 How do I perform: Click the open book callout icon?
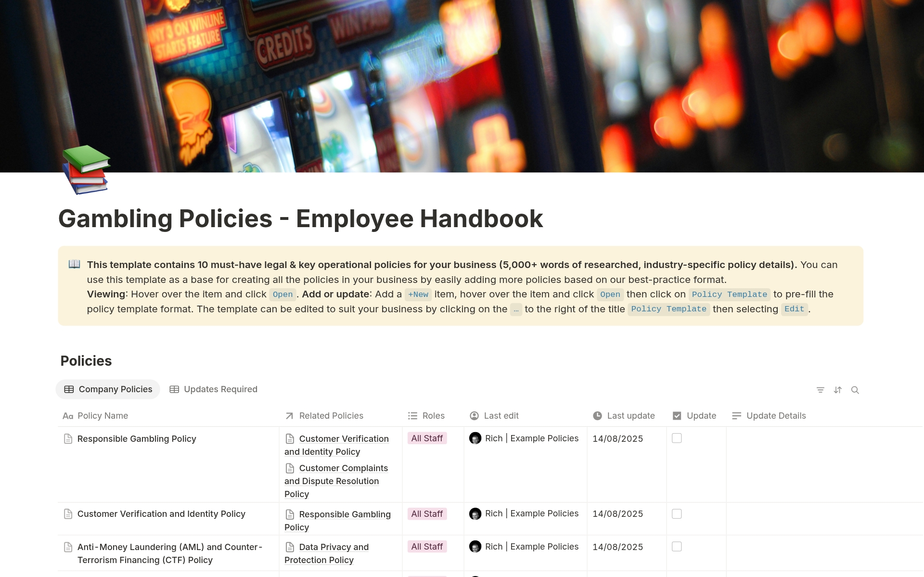[74, 264]
